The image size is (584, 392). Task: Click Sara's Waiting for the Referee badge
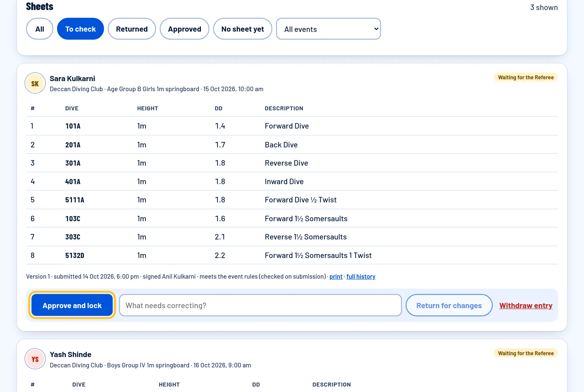point(526,77)
